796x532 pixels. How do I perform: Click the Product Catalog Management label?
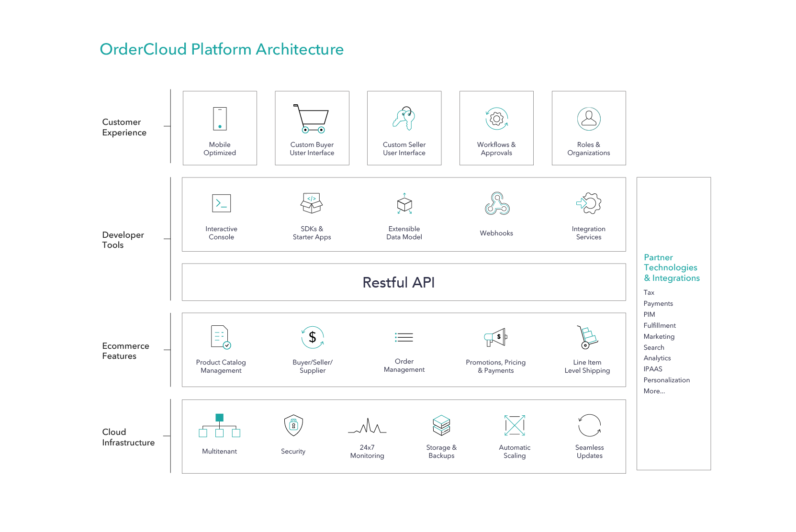pos(221,366)
